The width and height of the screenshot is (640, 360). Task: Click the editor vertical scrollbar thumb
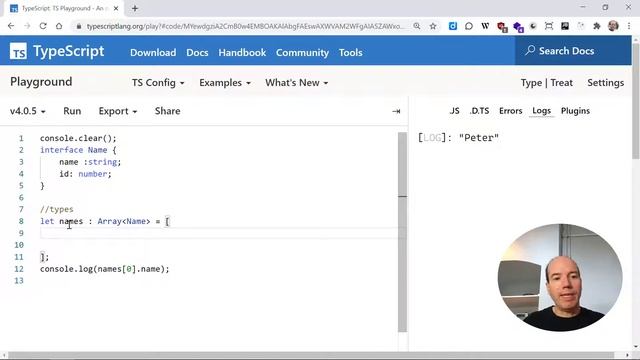402,232
